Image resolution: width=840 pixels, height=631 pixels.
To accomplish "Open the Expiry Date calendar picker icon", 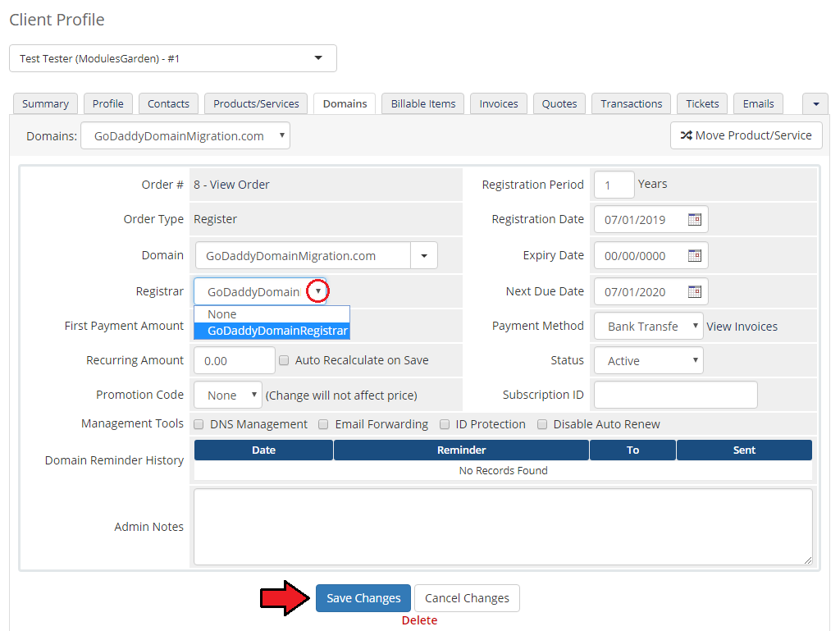I will point(694,255).
